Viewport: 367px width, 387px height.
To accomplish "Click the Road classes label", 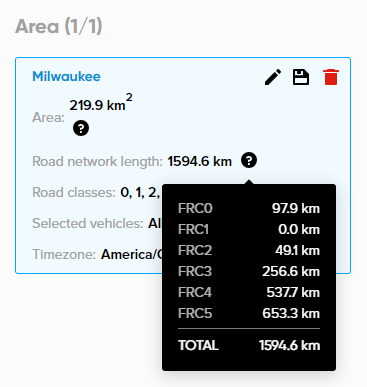I will click(x=74, y=192).
